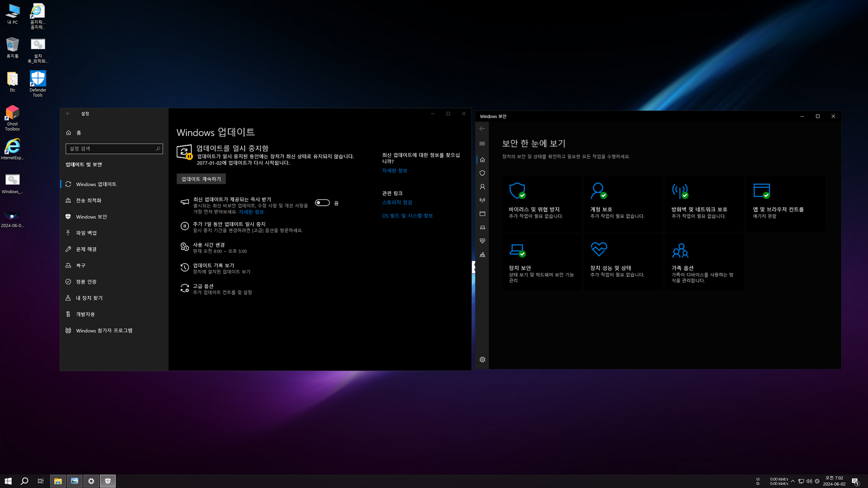
Task: Toggle the hamburger menu in Windows Security
Action: click(x=482, y=144)
